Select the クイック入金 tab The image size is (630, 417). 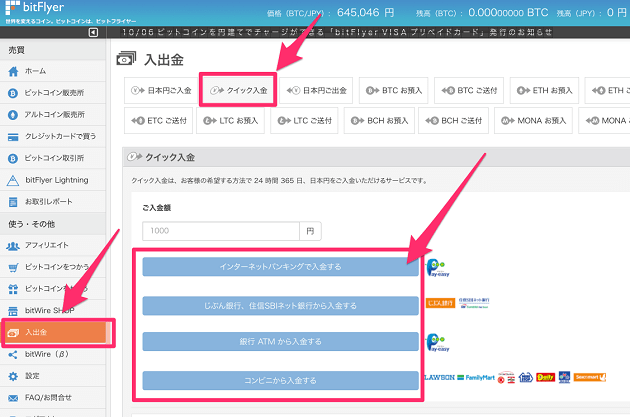click(x=238, y=90)
